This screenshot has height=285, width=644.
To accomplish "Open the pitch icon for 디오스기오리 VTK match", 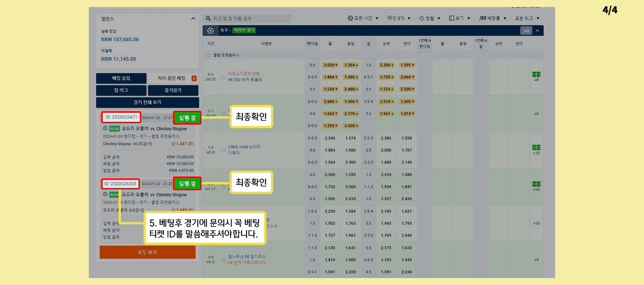I will [536, 74].
